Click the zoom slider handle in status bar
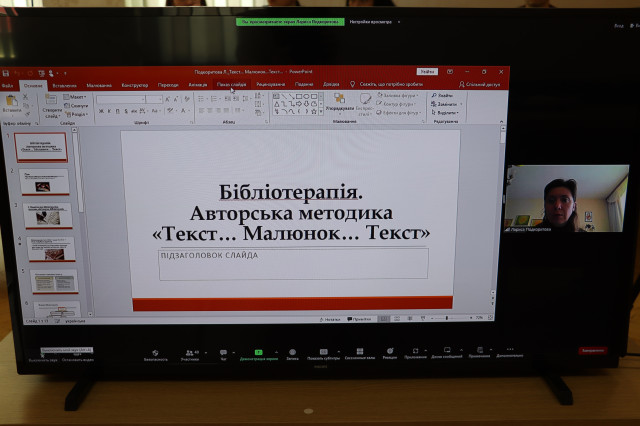Viewport: 640px width, 426px height. (447, 317)
